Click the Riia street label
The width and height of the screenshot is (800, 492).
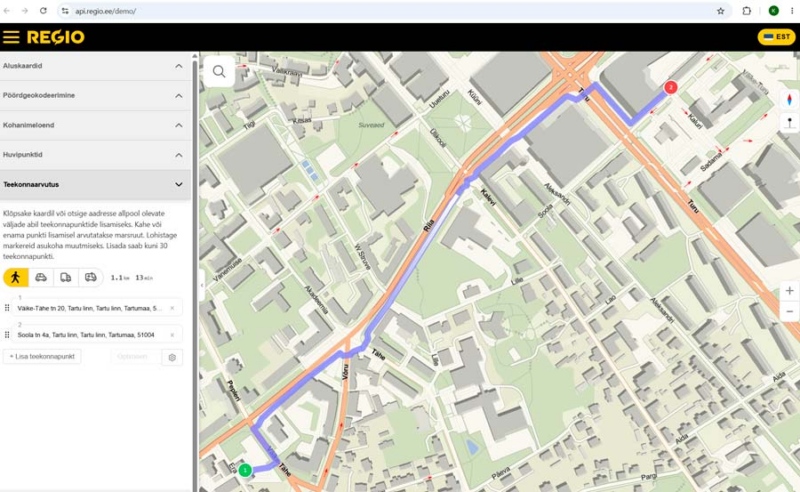[x=429, y=226]
